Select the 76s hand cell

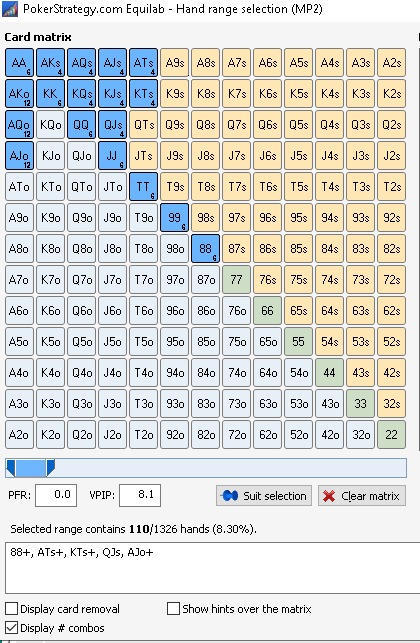click(267, 280)
